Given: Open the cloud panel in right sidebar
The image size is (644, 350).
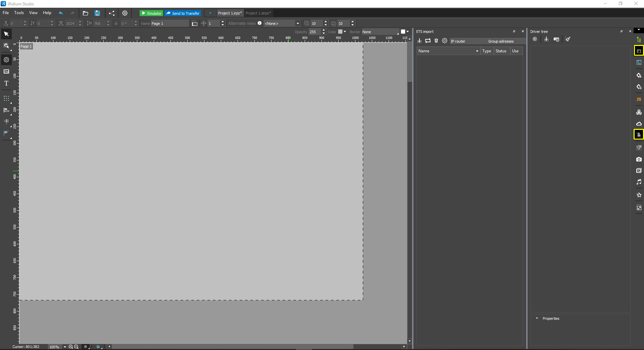Looking at the screenshot, I should click(x=639, y=123).
